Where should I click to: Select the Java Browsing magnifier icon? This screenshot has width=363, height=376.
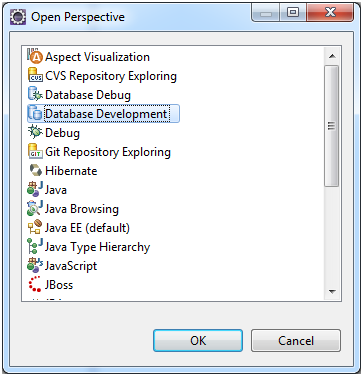point(35,209)
